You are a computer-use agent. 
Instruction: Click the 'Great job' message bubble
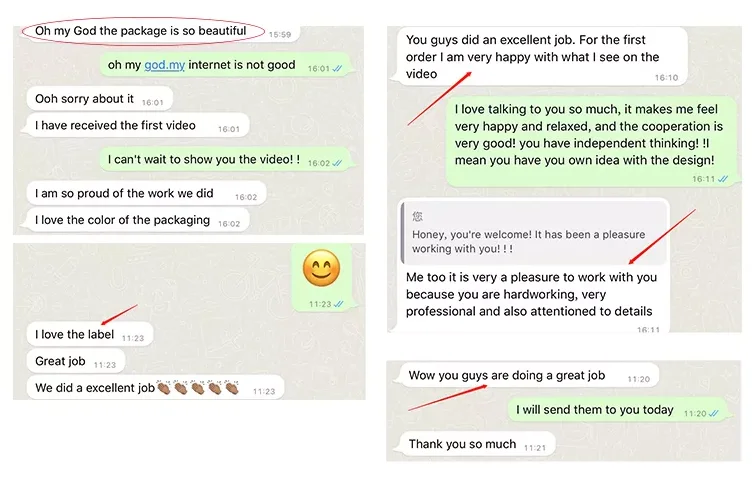click(x=76, y=361)
